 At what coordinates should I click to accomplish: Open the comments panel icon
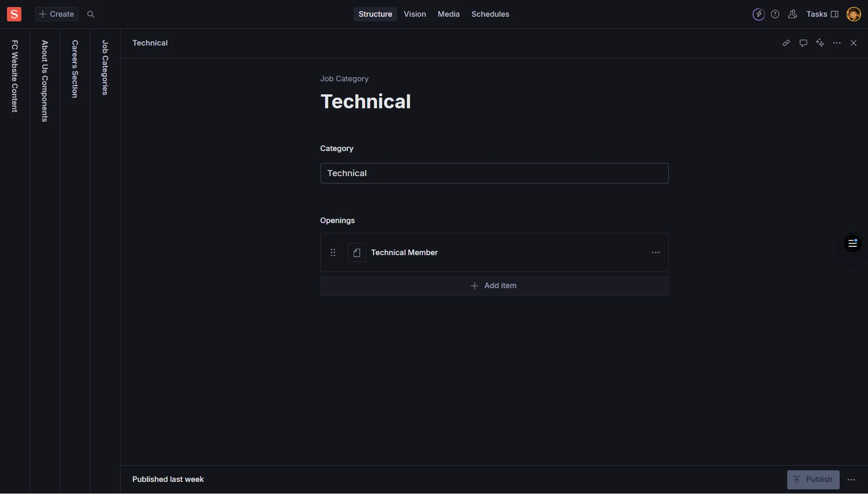coord(803,43)
